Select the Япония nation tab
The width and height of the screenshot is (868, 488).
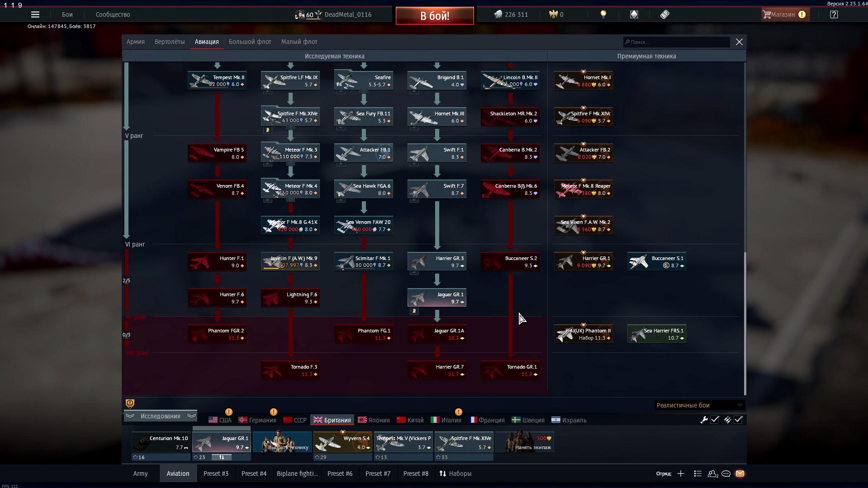(374, 420)
